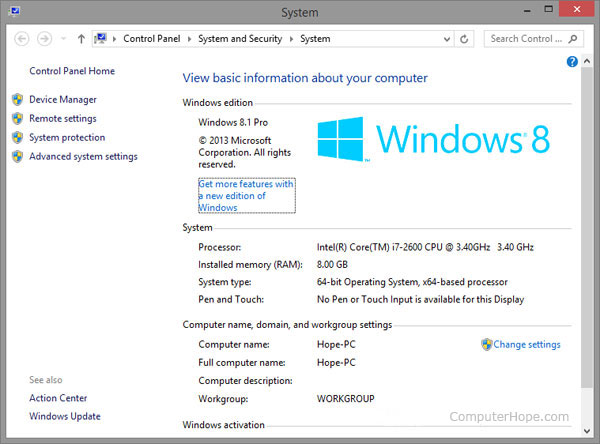The width and height of the screenshot is (600, 444).
Task: Click the shield icon beside Change settings
Action: point(487,344)
